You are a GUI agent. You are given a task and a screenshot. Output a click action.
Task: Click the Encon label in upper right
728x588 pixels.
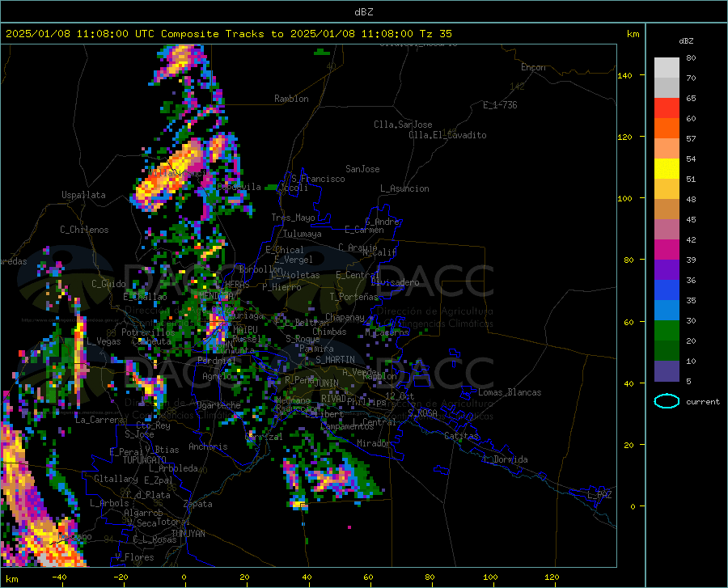click(x=533, y=67)
